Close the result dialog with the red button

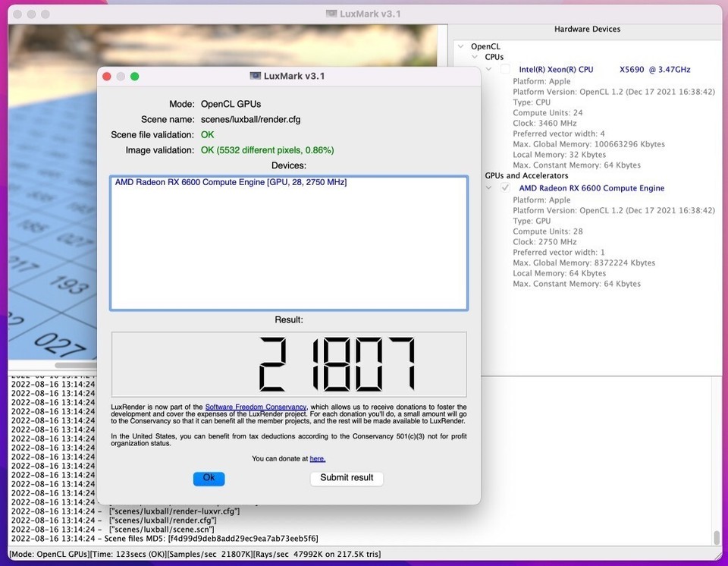click(x=107, y=76)
